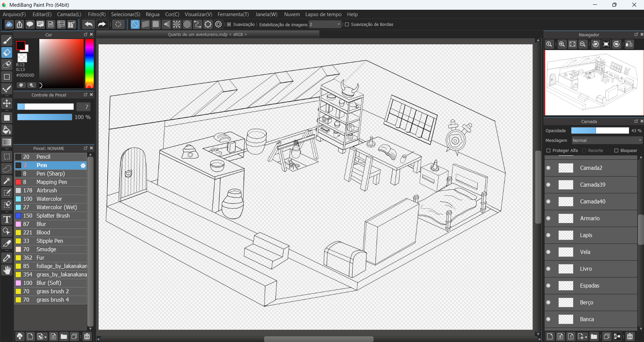Expand the add layer dropdown arrow
Viewport: 644px width, 342px height.
[x=586, y=337]
